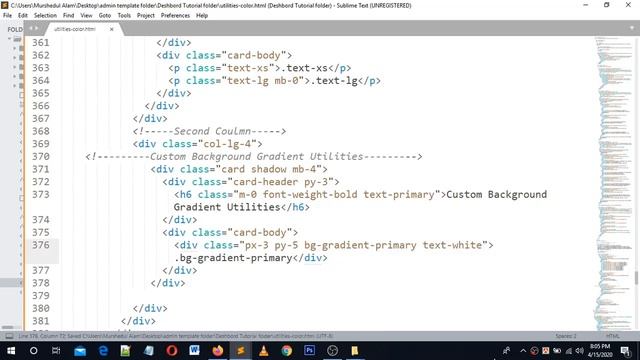The height and width of the screenshot is (360, 640).
Task: Click the "card-header py-3" class text
Action: (x=280, y=182)
